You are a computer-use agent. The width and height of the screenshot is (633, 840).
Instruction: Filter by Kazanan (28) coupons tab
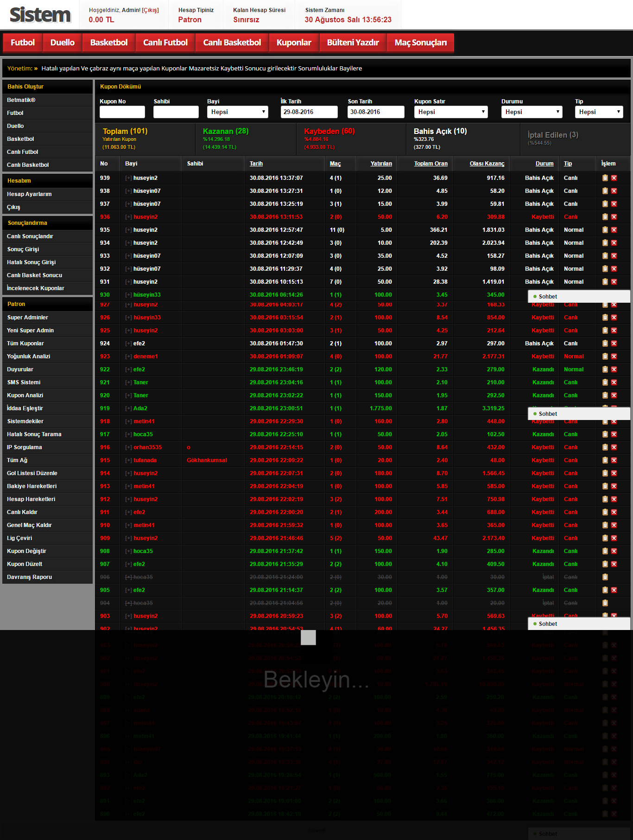[246, 139]
